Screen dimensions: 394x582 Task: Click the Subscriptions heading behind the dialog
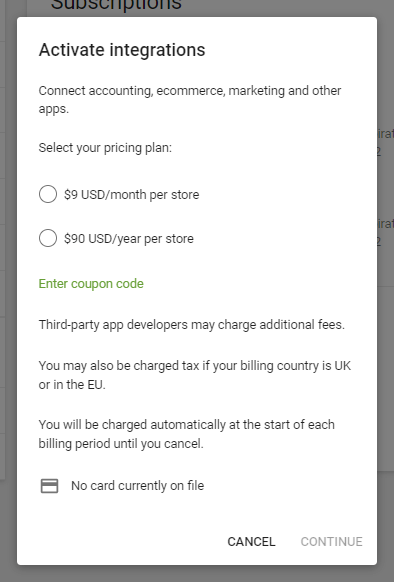(x=116, y=5)
